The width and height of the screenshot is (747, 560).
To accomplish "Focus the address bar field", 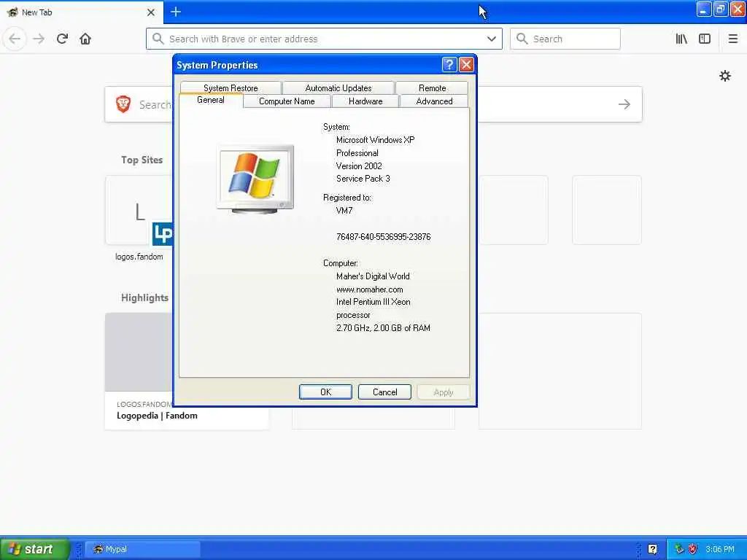I will (324, 39).
